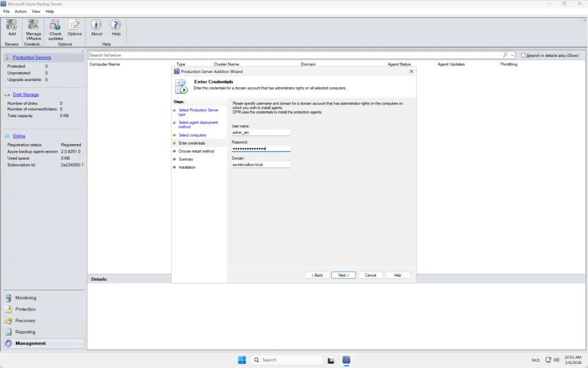Viewport: 588px width, 368px height.
Task: Open the Action menu
Action: (21, 11)
